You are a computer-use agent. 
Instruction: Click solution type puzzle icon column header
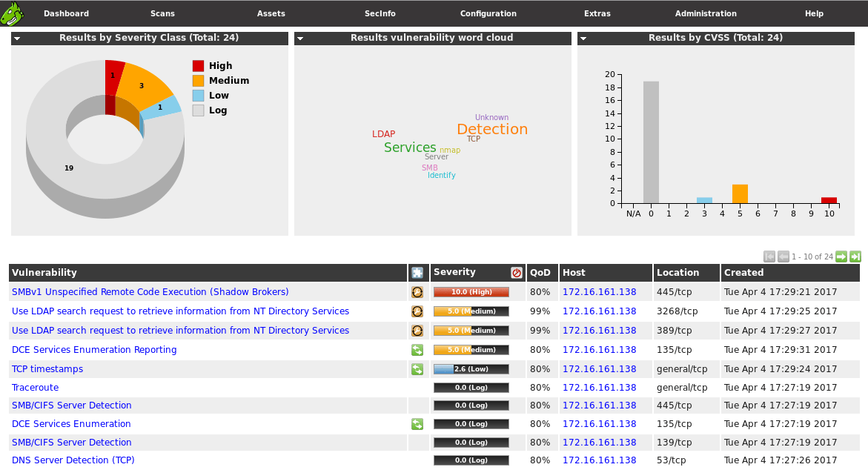coord(417,273)
